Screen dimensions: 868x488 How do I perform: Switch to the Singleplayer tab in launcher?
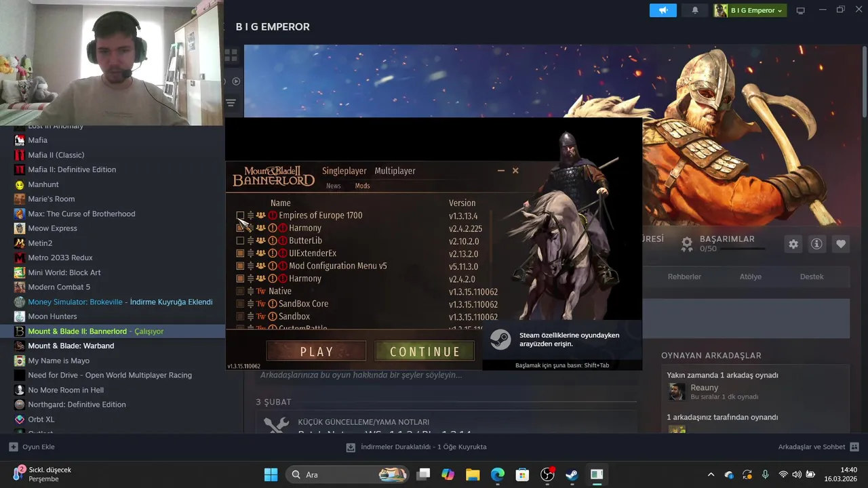tap(344, 171)
